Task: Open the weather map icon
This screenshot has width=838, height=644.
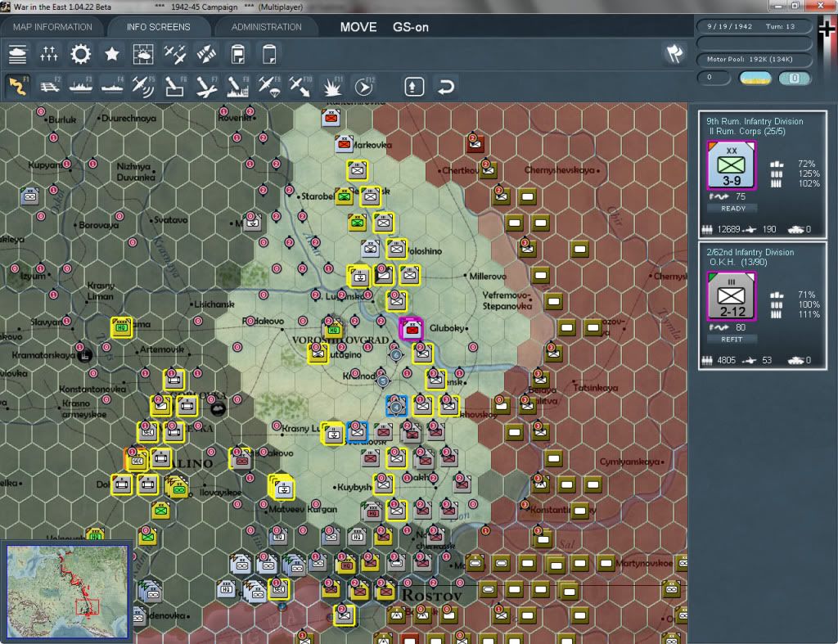Action: (143, 54)
